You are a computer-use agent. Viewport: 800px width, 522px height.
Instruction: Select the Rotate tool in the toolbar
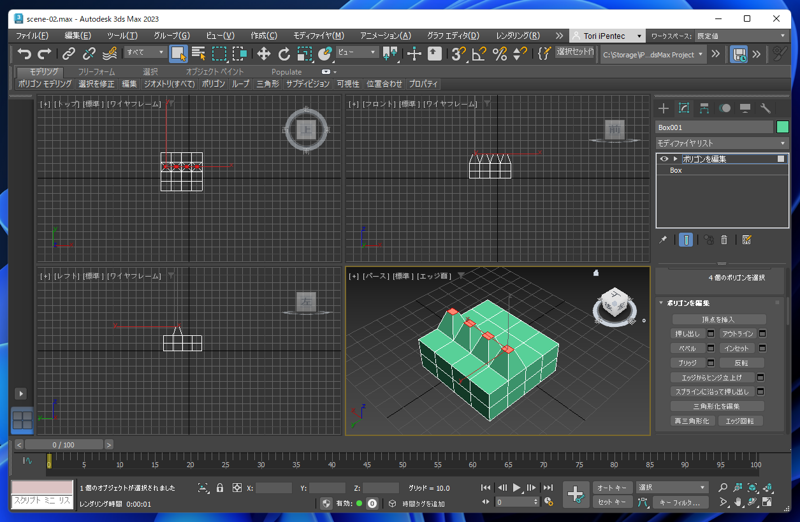[x=284, y=54]
